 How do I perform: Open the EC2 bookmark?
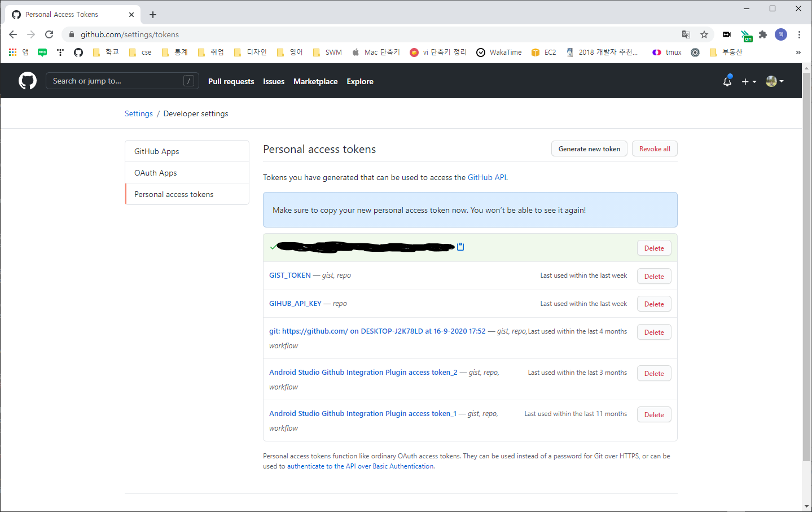(543, 52)
